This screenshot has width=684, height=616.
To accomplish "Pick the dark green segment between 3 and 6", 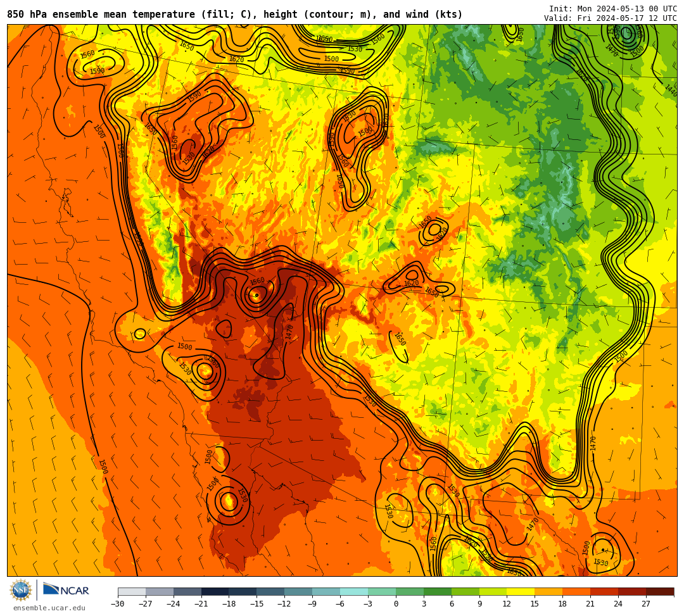I will pos(438,591).
